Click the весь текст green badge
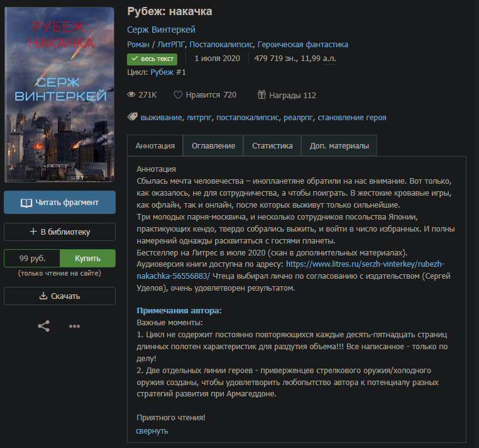 click(152, 59)
